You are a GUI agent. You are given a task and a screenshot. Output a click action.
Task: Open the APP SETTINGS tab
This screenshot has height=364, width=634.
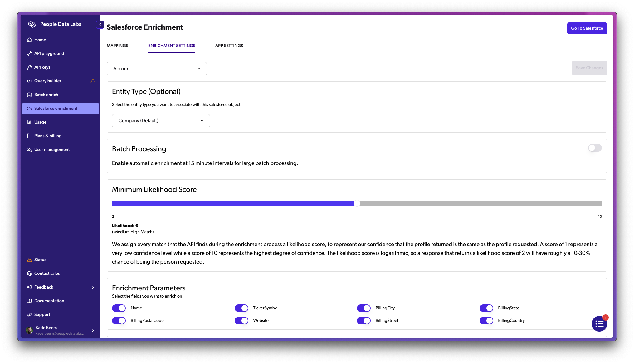[229, 46]
